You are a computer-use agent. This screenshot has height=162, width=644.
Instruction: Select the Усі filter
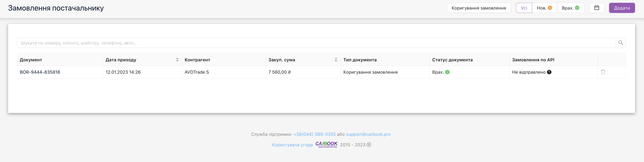click(524, 8)
